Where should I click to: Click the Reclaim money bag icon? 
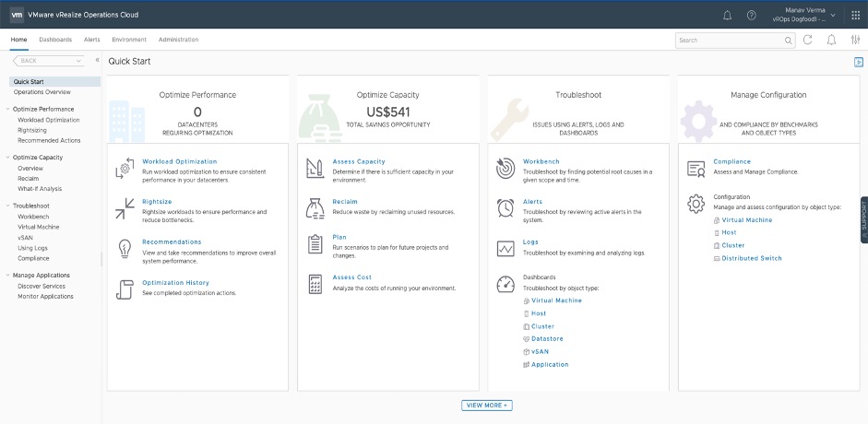(315, 208)
